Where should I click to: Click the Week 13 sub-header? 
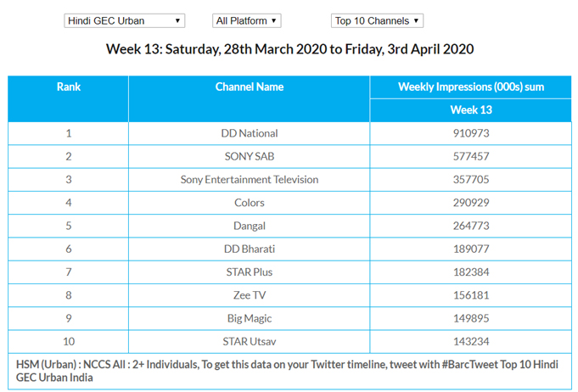(x=470, y=110)
